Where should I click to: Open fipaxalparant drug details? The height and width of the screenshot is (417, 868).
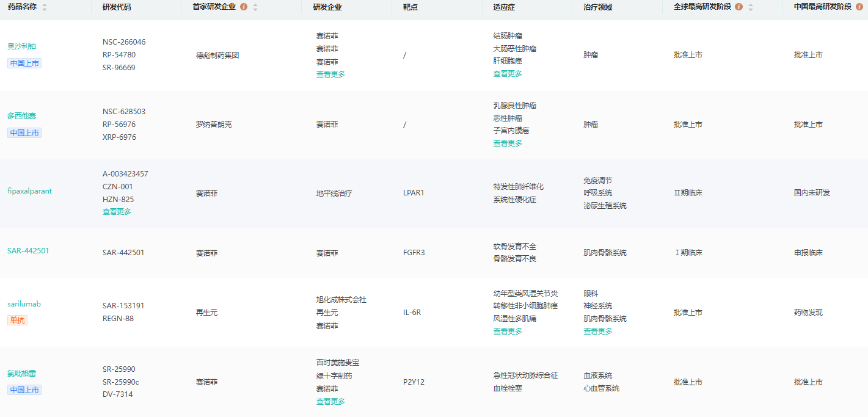(29, 191)
